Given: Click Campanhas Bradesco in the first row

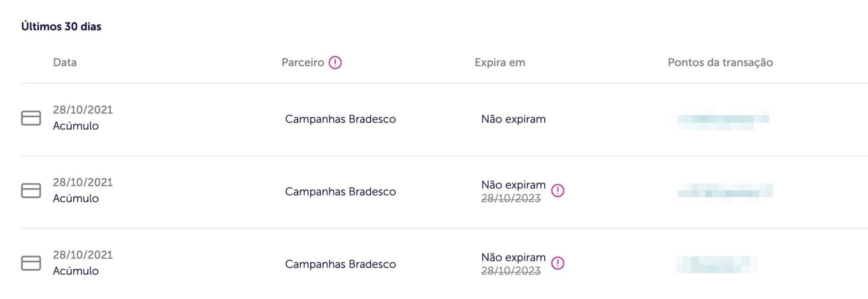Looking at the screenshot, I should click(x=340, y=119).
